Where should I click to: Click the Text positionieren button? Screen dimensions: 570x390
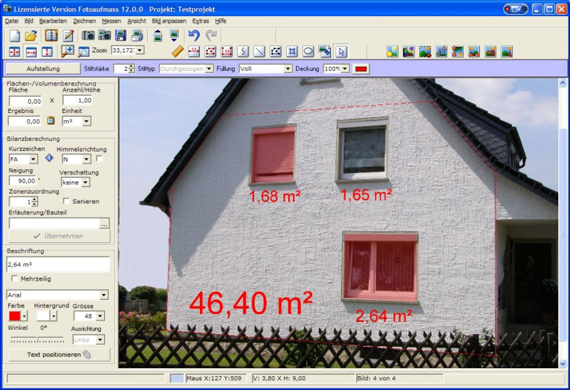point(59,354)
